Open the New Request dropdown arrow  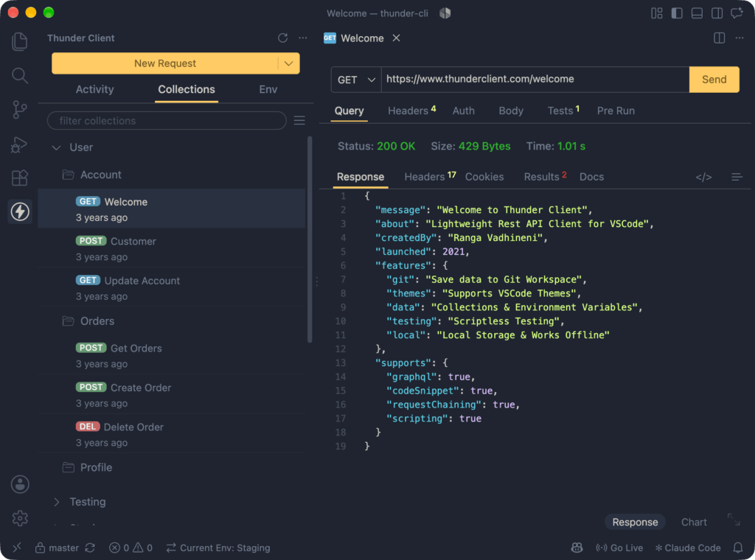289,63
